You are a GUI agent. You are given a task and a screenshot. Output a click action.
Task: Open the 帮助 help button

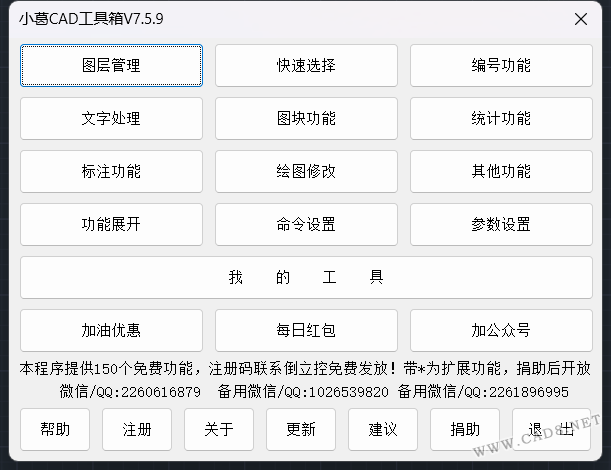click(x=55, y=429)
